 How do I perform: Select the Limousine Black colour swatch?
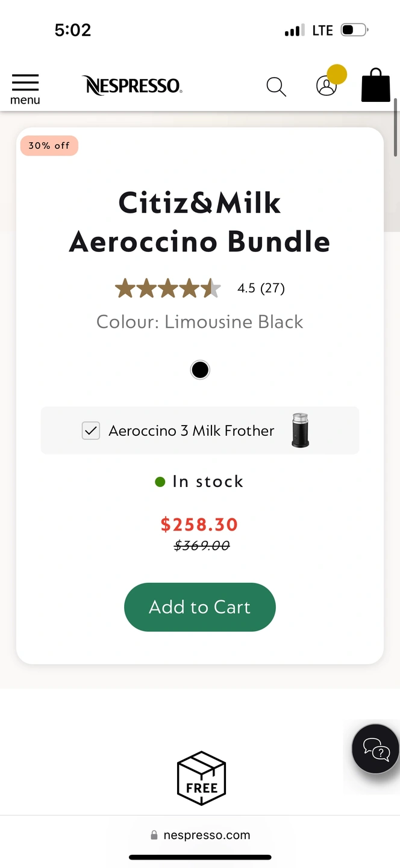click(x=200, y=370)
